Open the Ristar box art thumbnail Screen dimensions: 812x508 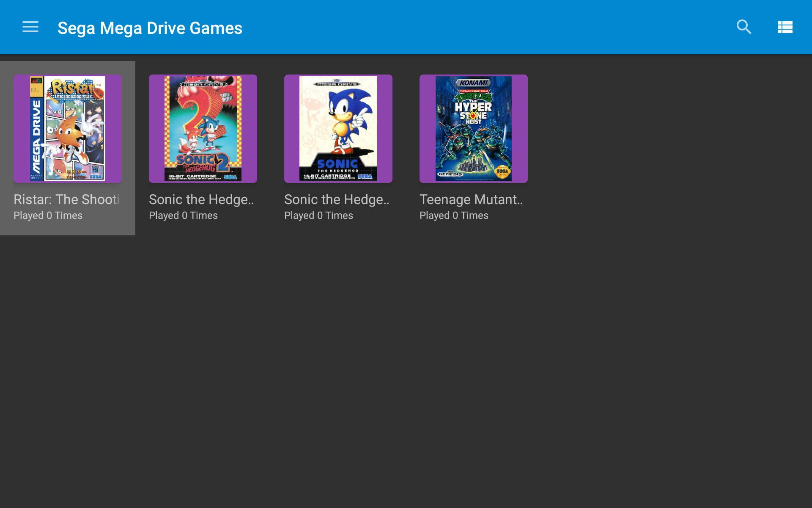coord(68,129)
